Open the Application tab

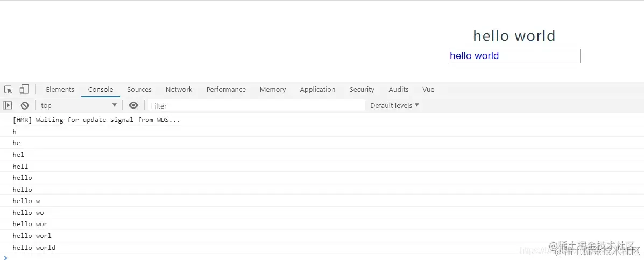click(317, 89)
